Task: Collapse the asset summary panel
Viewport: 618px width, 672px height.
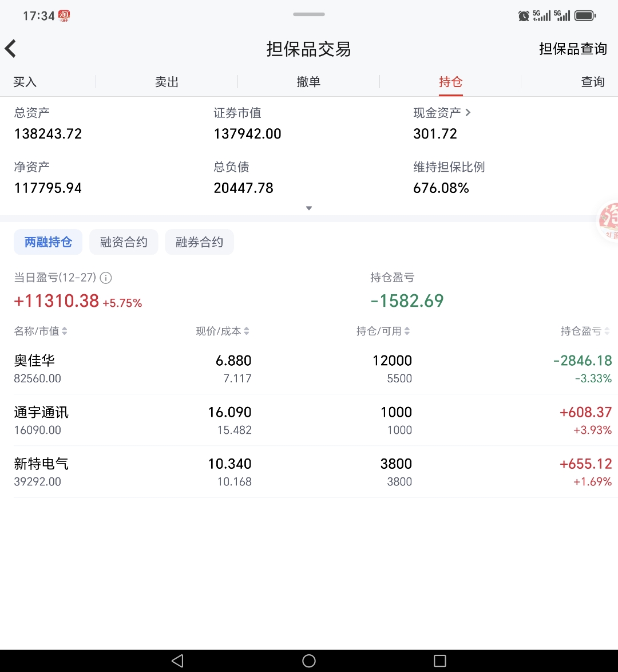Action: [309, 208]
